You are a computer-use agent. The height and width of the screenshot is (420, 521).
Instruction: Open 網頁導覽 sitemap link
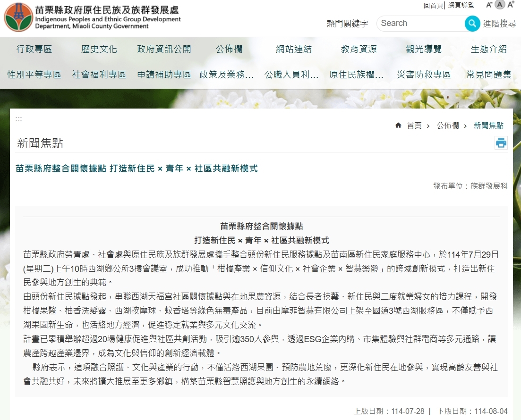tap(461, 5)
